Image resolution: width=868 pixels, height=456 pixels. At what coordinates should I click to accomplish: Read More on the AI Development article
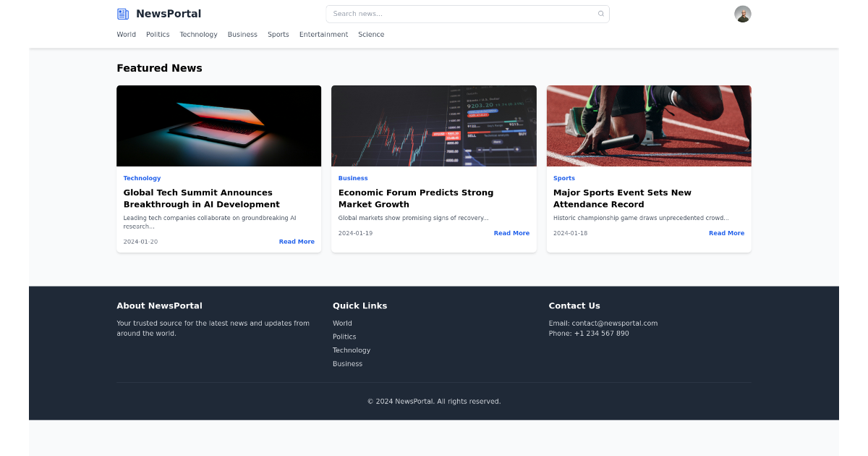(297, 241)
